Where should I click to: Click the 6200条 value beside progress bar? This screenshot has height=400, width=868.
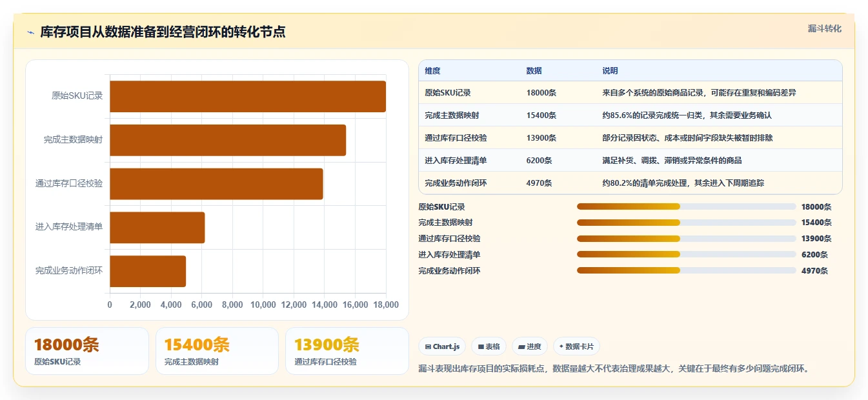(814, 255)
